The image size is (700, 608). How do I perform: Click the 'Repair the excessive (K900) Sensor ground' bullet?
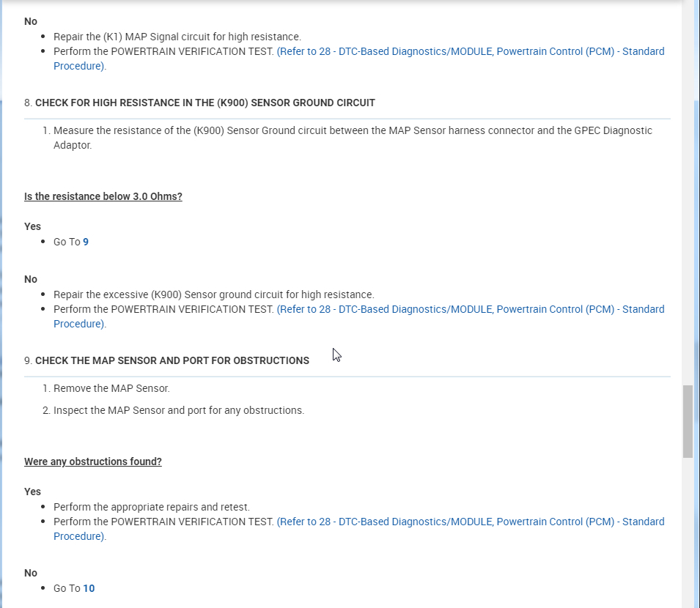tap(213, 294)
